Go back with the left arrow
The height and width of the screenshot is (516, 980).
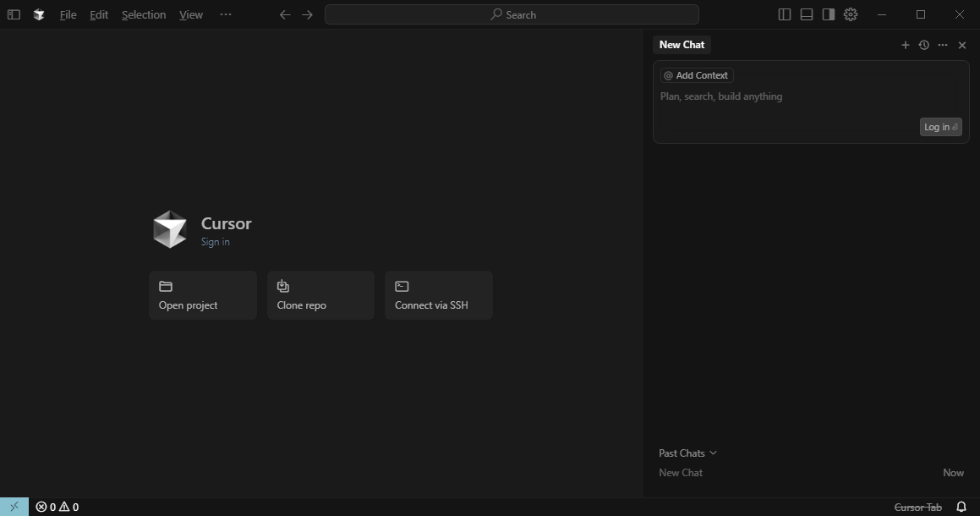click(x=285, y=14)
